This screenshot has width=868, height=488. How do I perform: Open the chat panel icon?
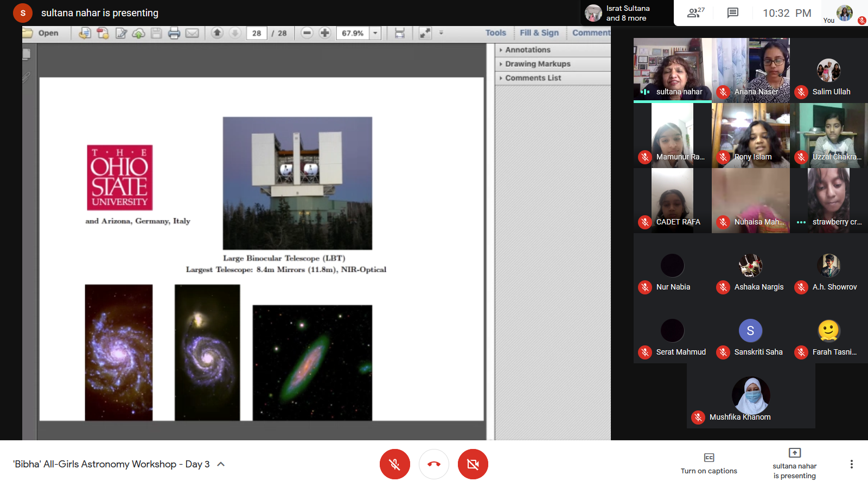pyautogui.click(x=732, y=13)
